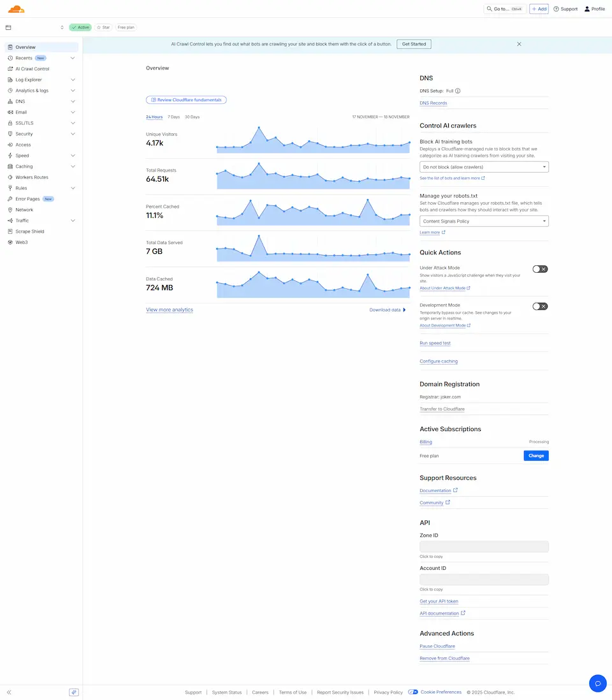612x700 pixels.
Task: Open Block AI training bots dropdown
Action: pos(484,167)
